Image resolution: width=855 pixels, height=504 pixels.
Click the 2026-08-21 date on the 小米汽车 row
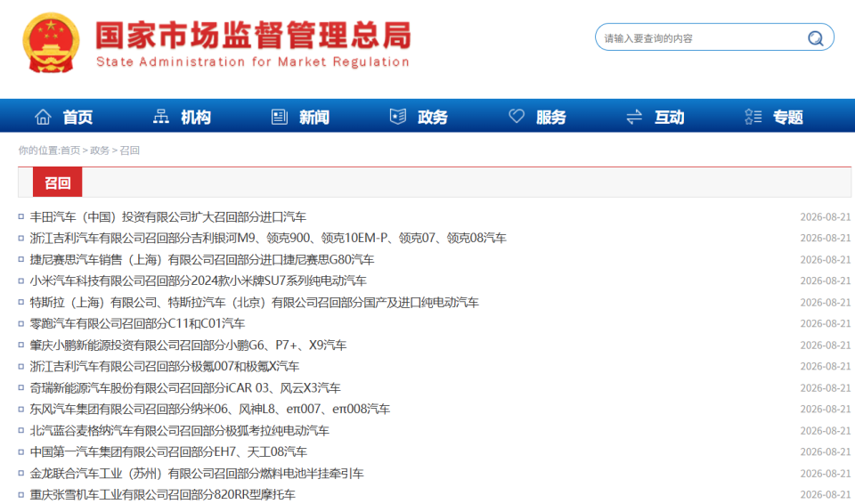[825, 280]
